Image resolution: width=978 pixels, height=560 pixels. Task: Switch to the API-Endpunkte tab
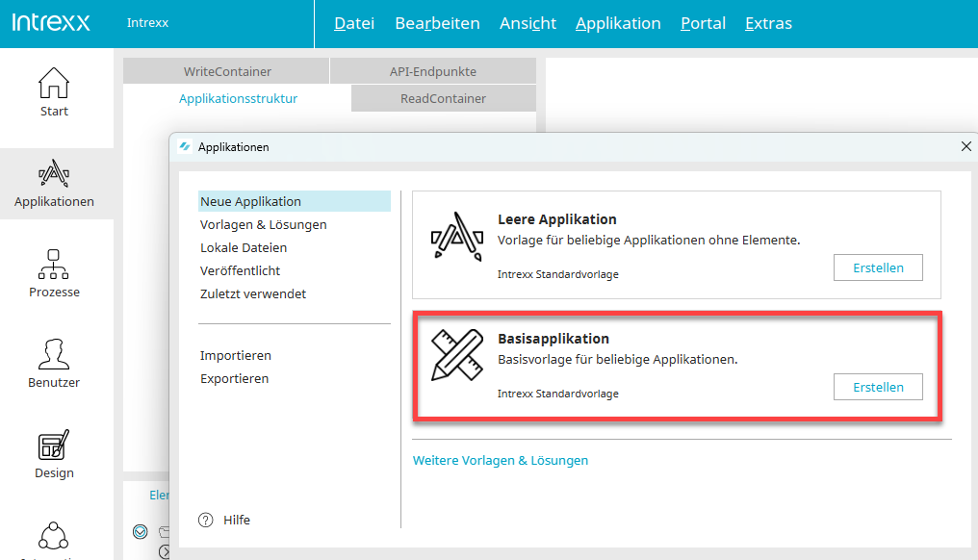click(x=433, y=71)
